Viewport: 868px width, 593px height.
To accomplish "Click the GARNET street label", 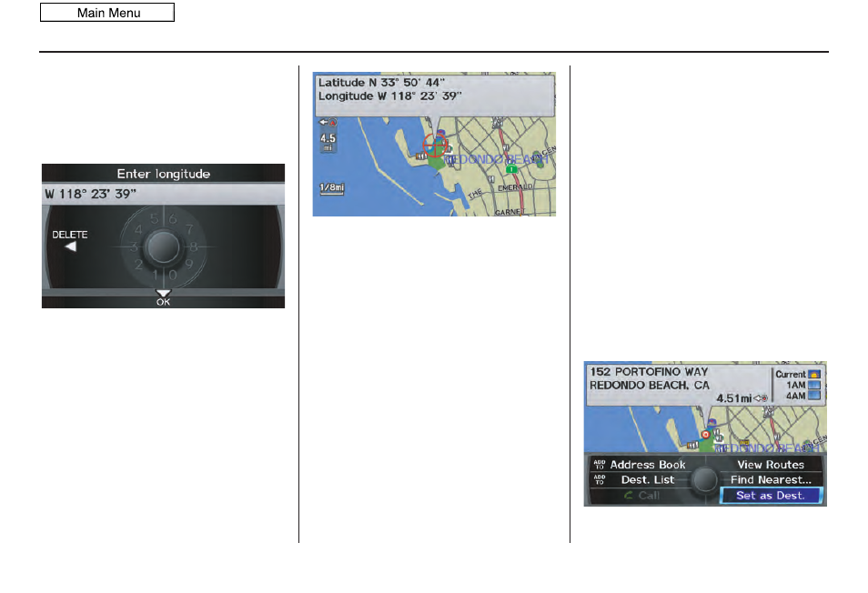I will tap(508, 212).
